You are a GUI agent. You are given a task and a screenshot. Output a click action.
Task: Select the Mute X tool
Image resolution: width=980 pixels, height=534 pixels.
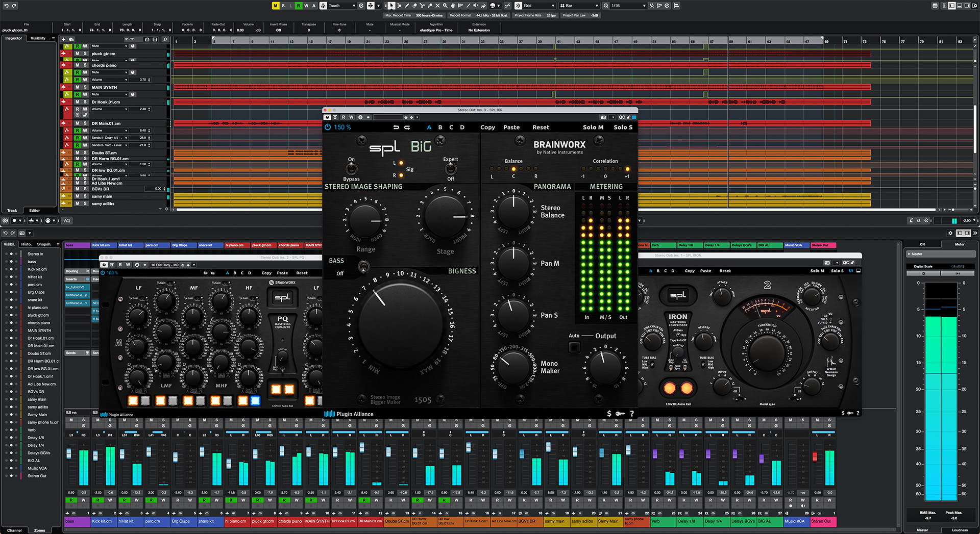click(x=437, y=6)
